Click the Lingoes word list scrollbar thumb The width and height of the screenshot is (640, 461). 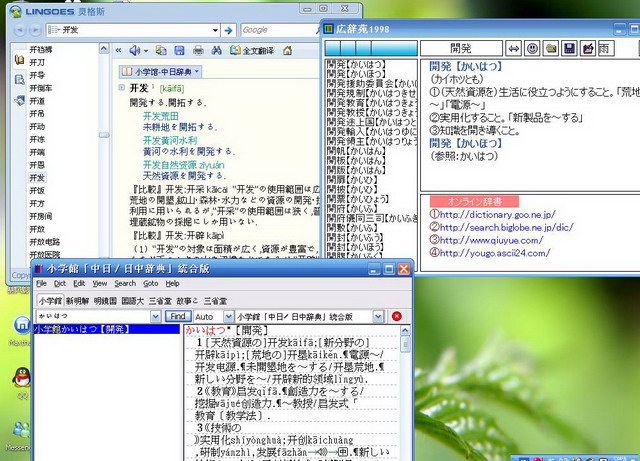(104, 135)
